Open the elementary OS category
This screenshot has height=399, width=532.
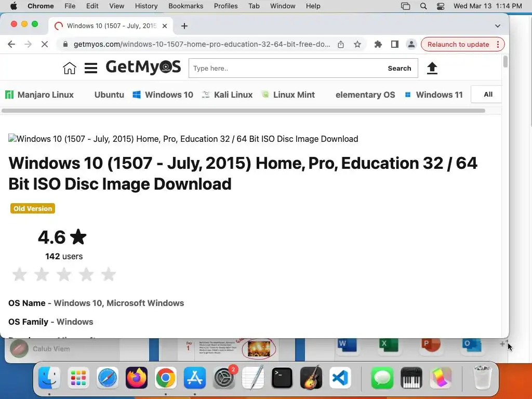(x=365, y=95)
